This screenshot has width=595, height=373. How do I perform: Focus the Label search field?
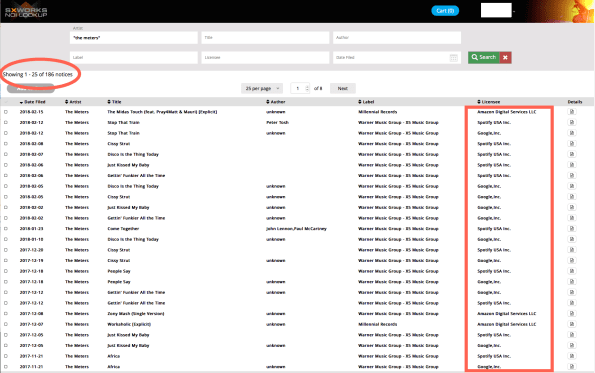click(134, 57)
